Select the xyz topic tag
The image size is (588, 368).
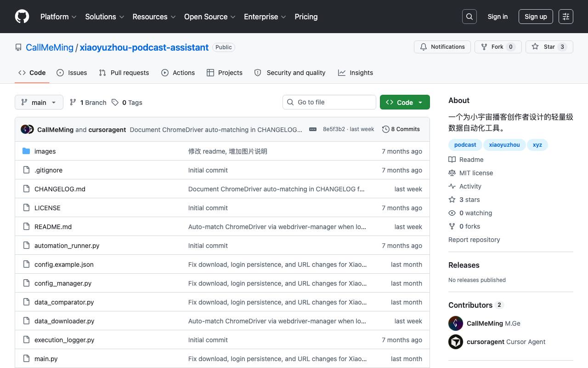click(537, 145)
